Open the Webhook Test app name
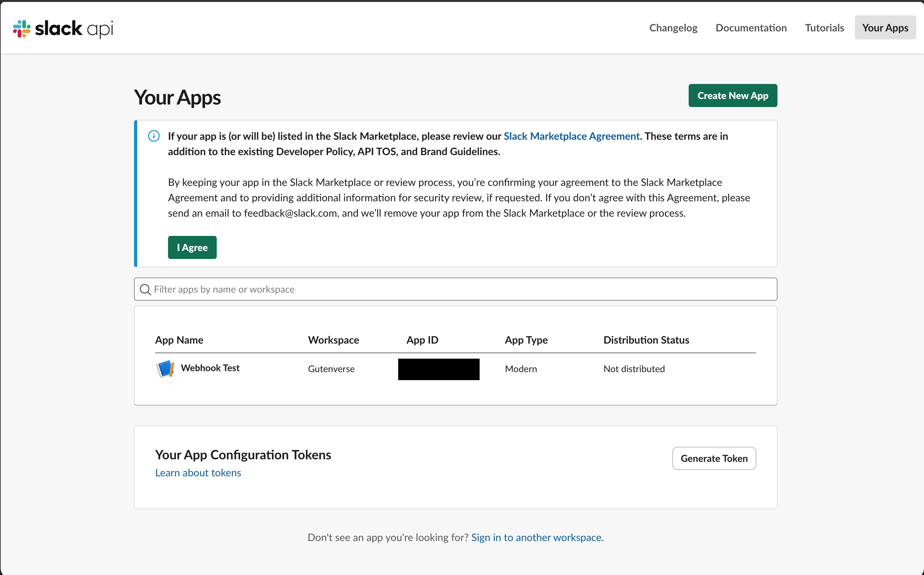924x575 pixels. pos(210,368)
